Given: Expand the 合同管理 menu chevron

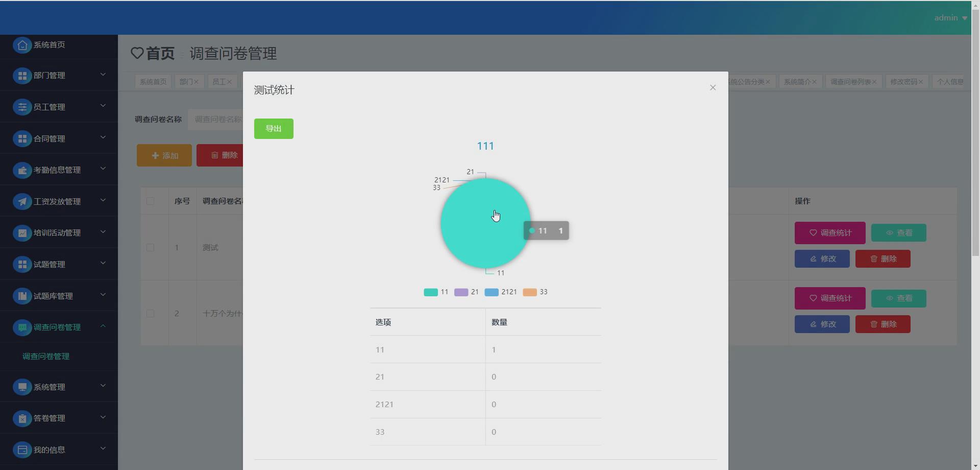Looking at the screenshot, I should (x=103, y=137).
